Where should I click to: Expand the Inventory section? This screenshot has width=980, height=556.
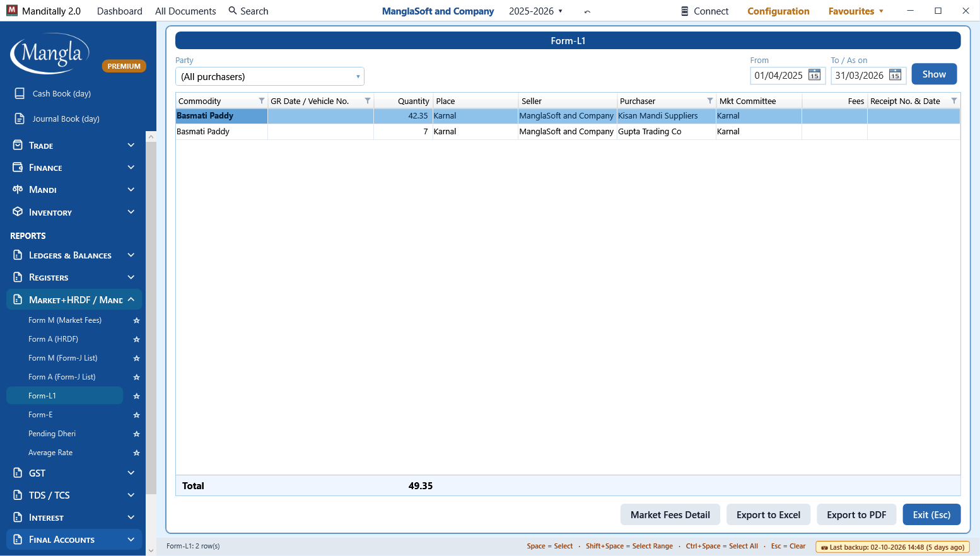coord(74,212)
